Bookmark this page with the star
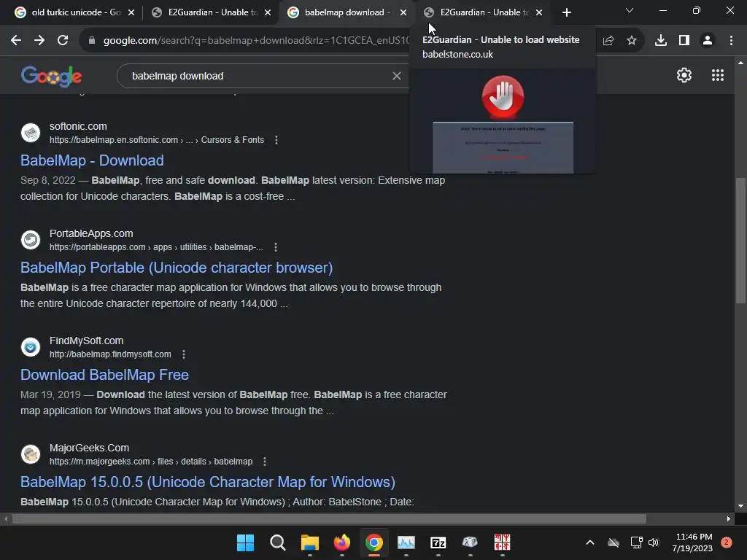The height and width of the screenshot is (560, 747). click(632, 41)
